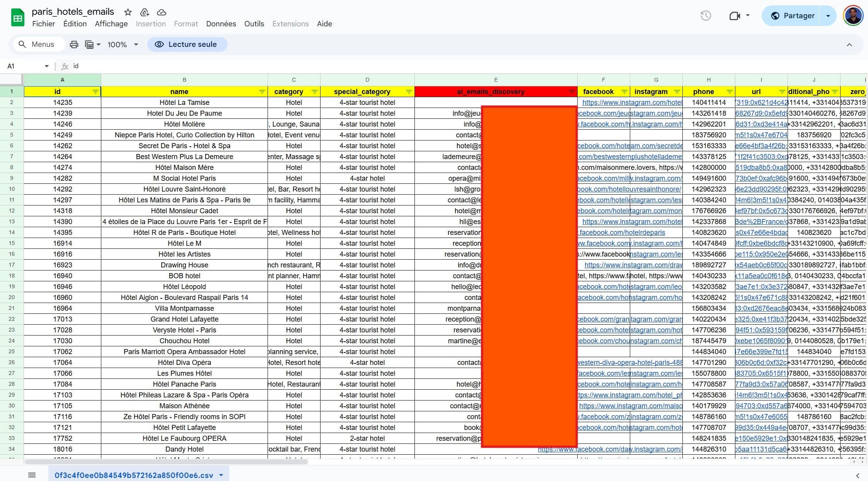The width and height of the screenshot is (868, 481).
Task: Open filter on name column header
Action: point(262,92)
